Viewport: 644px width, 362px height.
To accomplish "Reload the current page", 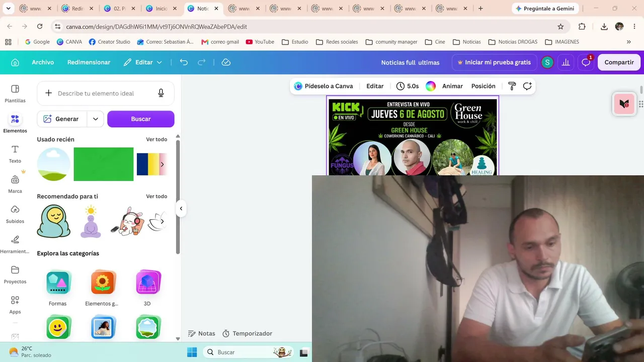I will (x=40, y=27).
